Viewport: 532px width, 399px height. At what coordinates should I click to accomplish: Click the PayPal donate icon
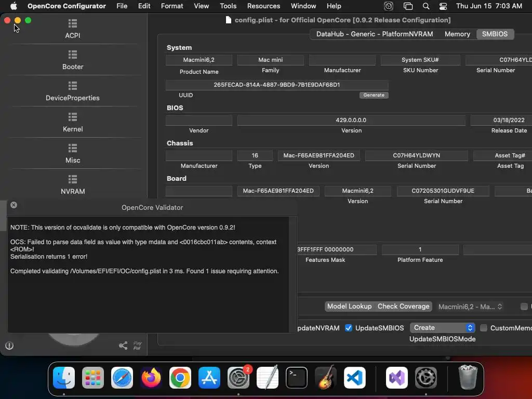(x=137, y=345)
